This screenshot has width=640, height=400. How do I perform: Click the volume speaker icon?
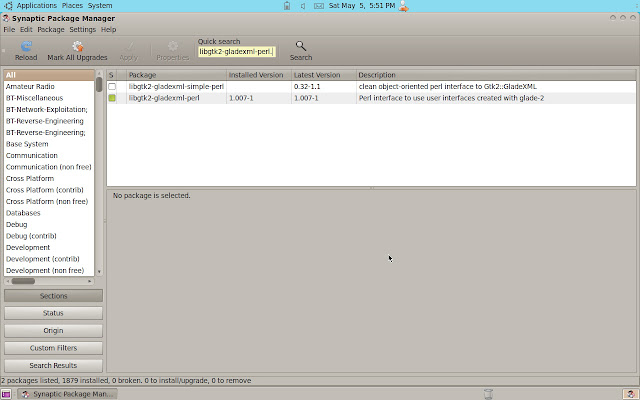tap(303, 6)
